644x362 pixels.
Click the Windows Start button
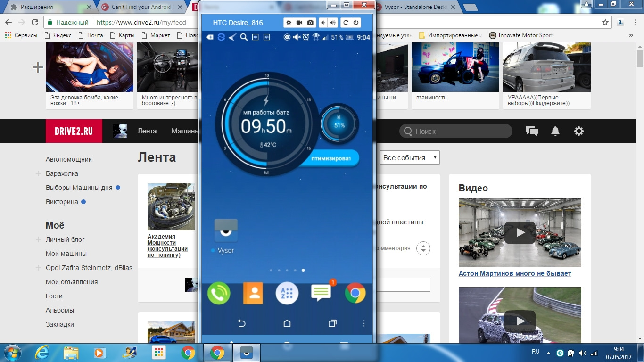pyautogui.click(x=12, y=353)
